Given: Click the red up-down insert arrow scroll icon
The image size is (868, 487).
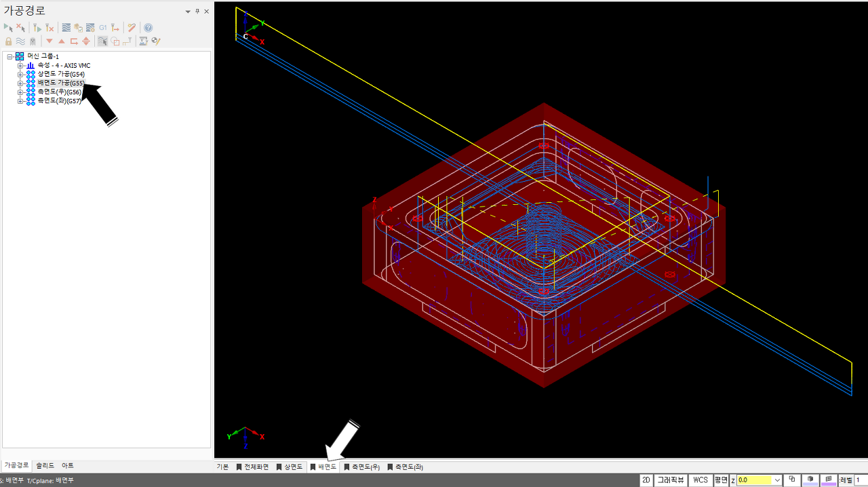Looking at the screenshot, I should click(86, 41).
